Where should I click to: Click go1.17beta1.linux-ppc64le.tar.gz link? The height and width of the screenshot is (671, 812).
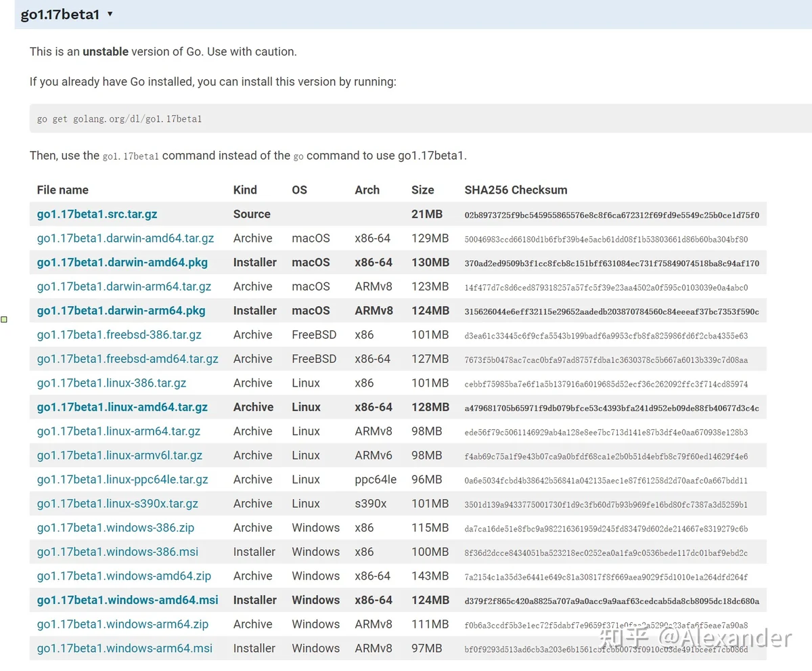[x=122, y=479]
